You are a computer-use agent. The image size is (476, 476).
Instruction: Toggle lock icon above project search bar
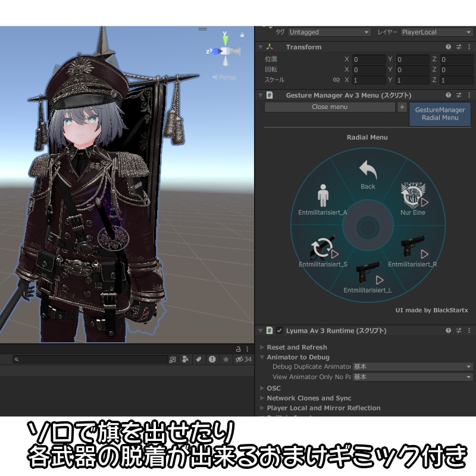pyautogui.click(x=239, y=349)
